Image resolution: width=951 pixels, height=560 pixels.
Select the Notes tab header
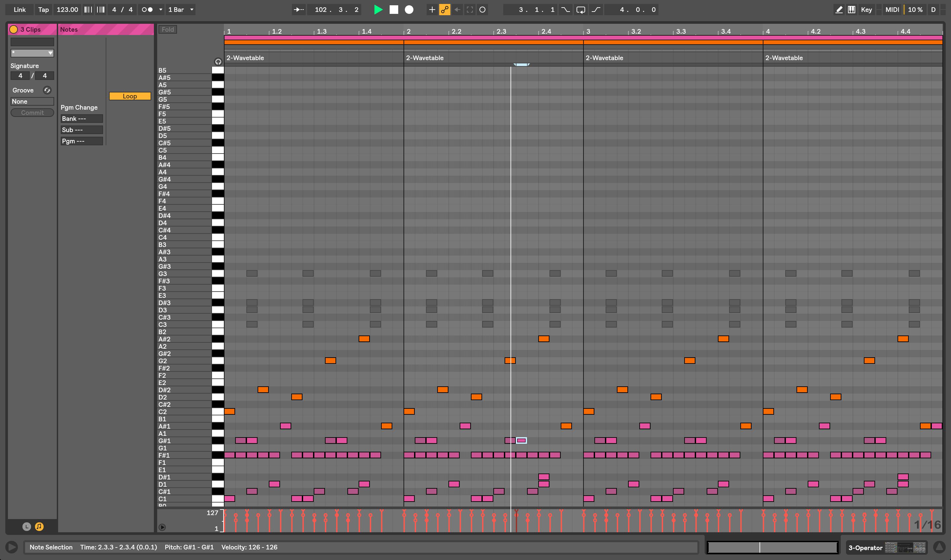[x=106, y=29]
